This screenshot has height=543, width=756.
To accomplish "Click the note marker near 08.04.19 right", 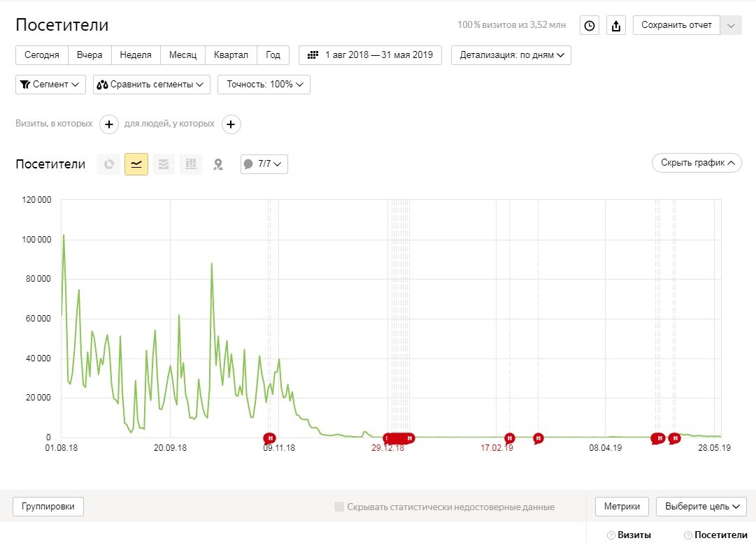I will click(x=658, y=438).
